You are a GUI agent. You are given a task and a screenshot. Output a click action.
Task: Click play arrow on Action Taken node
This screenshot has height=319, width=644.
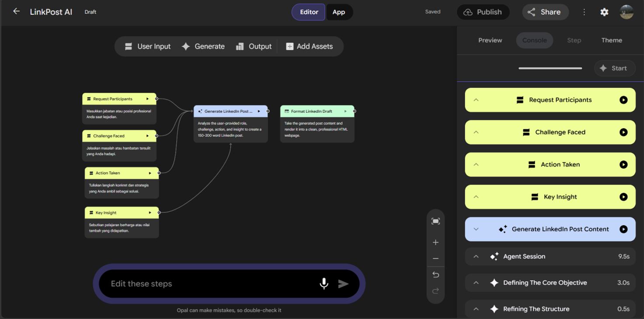(x=150, y=173)
